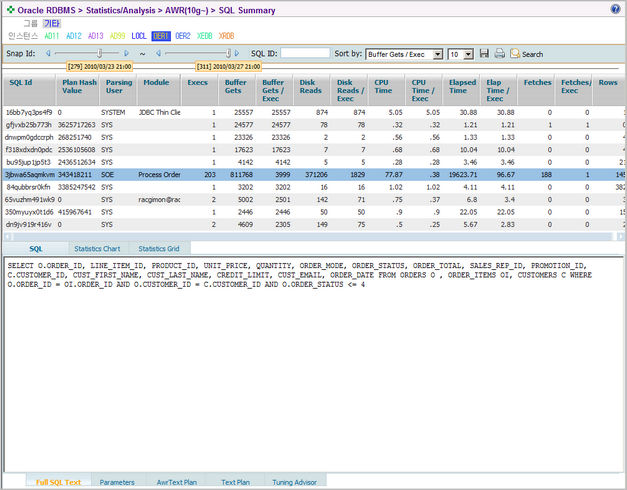Sort by Fetches column header
Viewport: 627px width, 490px height.
(x=536, y=90)
